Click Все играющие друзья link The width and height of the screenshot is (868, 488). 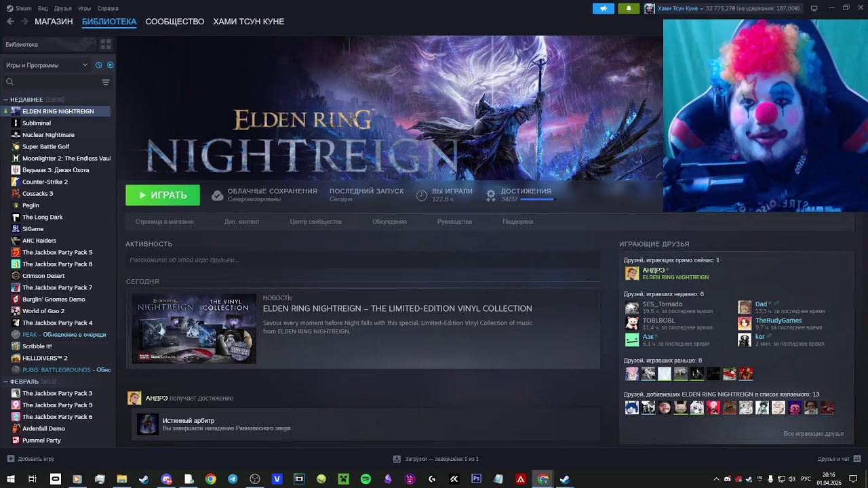click(x=814, y=434)
